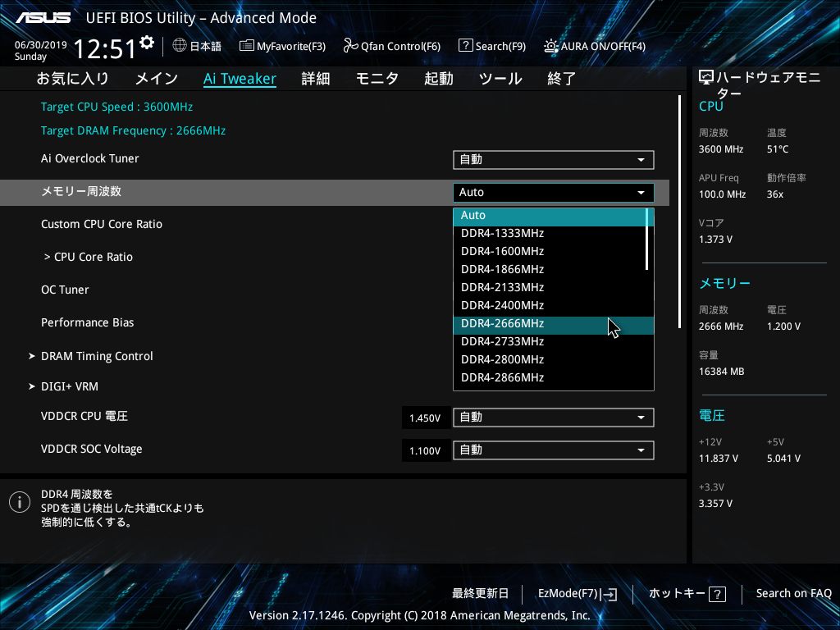Viewport: 840px width, 630px height.
Task: Open the clock settings gear icon
Action: coord(147,43)
